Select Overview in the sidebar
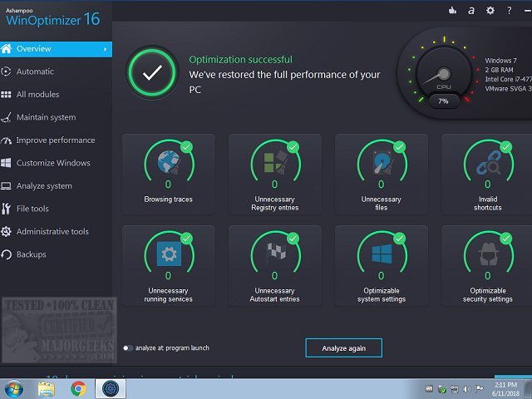The width and height of the screenshot is (532, 399). coord(56,49)
